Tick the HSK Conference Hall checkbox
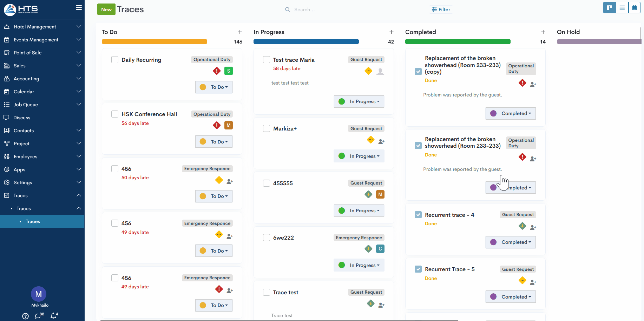This screenshot has width=644, height=321. pos(115,114)
